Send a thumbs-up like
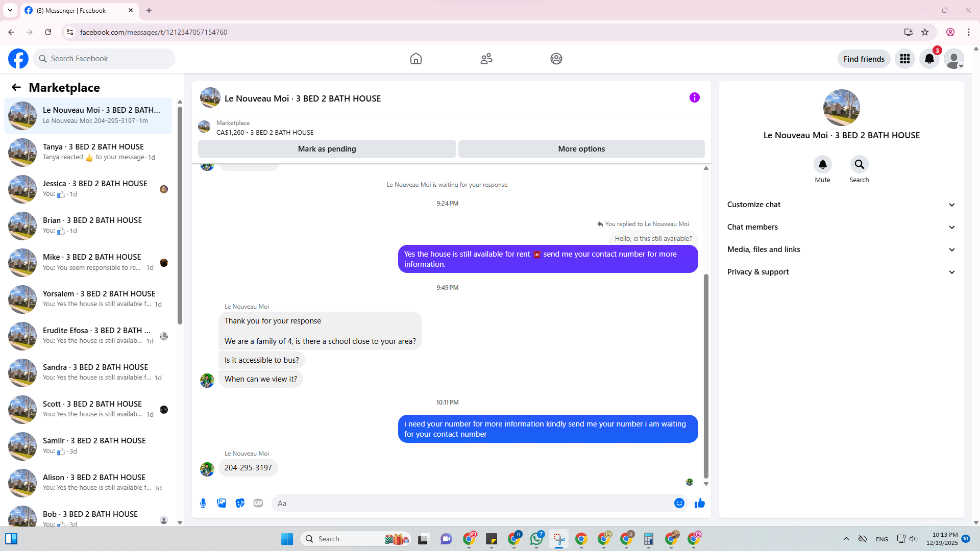 [x=699, y=503]
